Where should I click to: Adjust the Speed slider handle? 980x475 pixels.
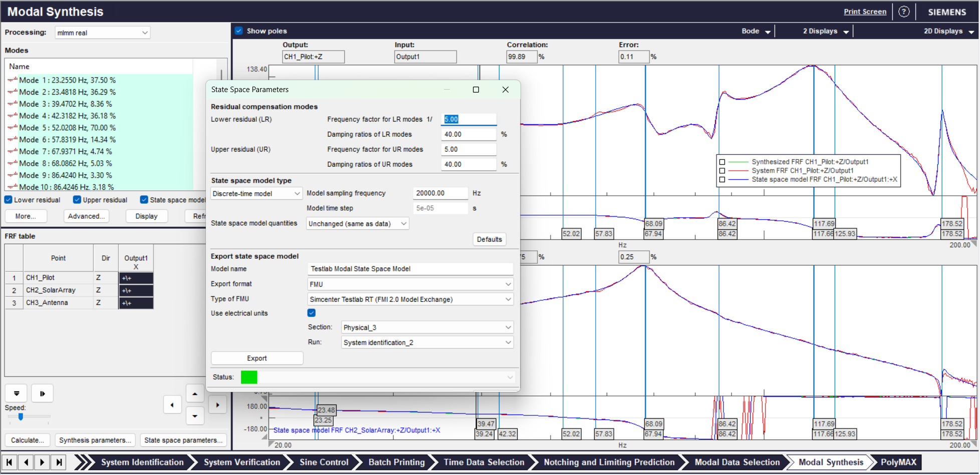(x=21, y=416)
